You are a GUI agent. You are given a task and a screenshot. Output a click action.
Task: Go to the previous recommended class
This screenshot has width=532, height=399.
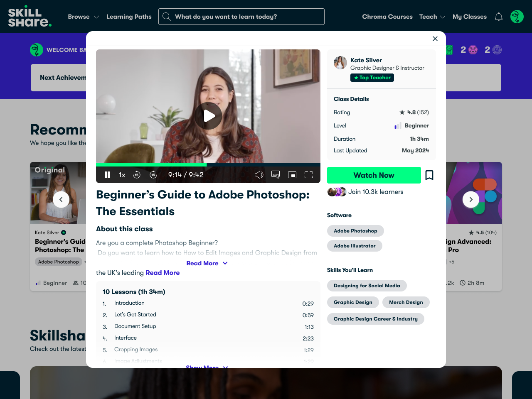point(61,200)
